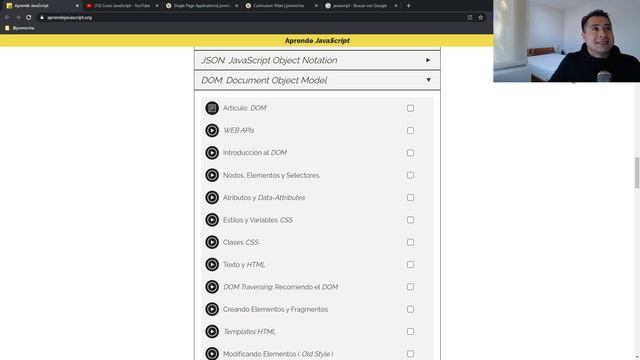The image size is (640, 360).
Task: Close the Aprende JavaScript tab
Action: (77, 6)
